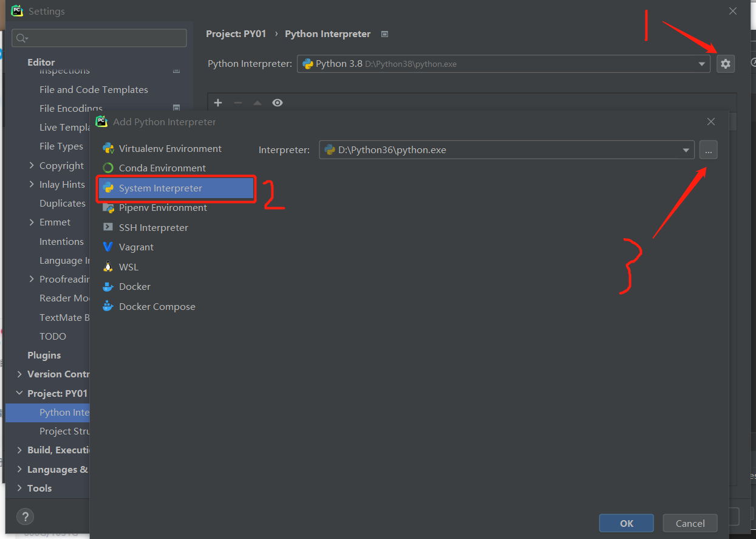This screenshot has width=756, height=539.
Task: Open File Encodings settings
Action: (71, 108)
